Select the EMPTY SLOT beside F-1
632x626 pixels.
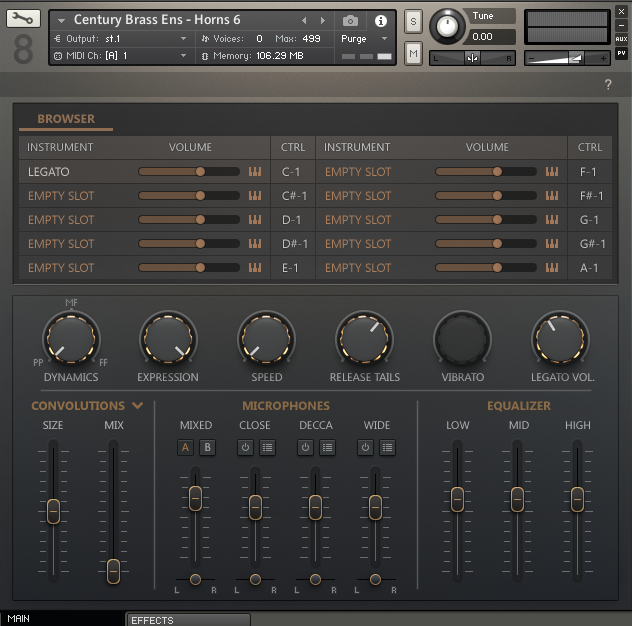[x=358, y=172]
